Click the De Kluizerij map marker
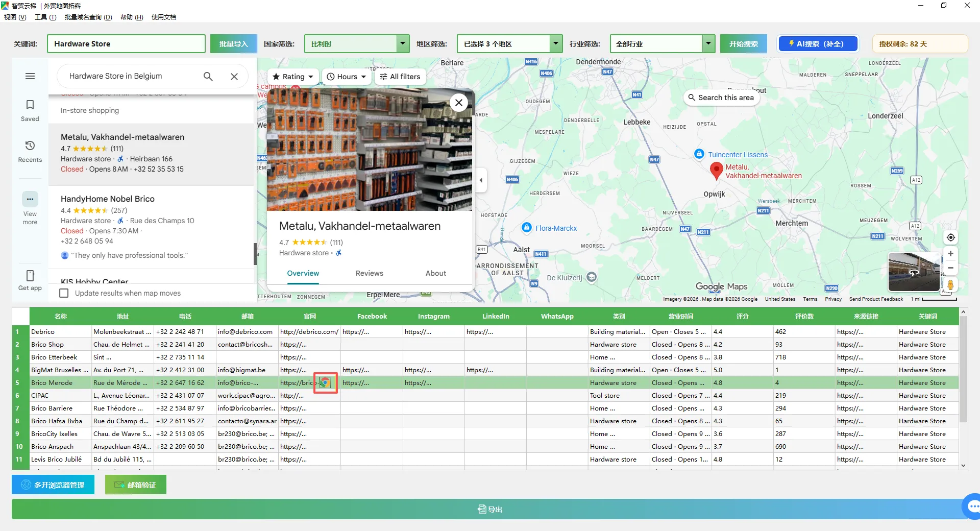980x531 pixels. (x=592, y=277)
